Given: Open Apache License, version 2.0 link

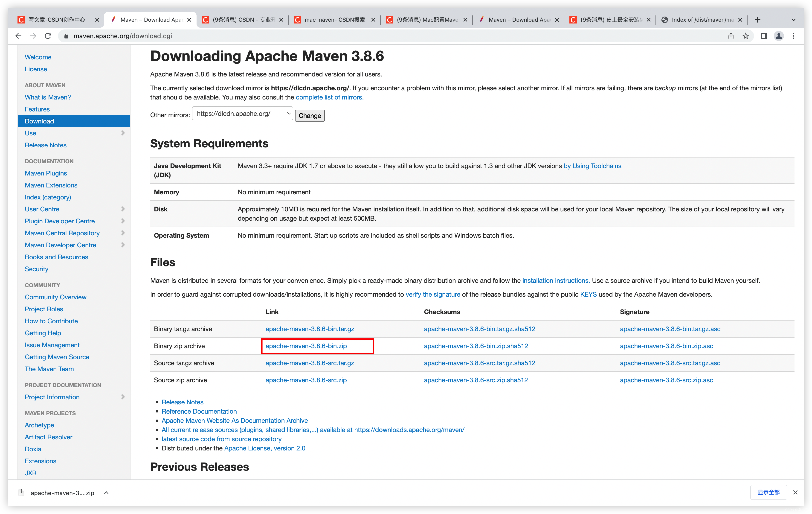Looking at the screenshot, I should 265,448.
